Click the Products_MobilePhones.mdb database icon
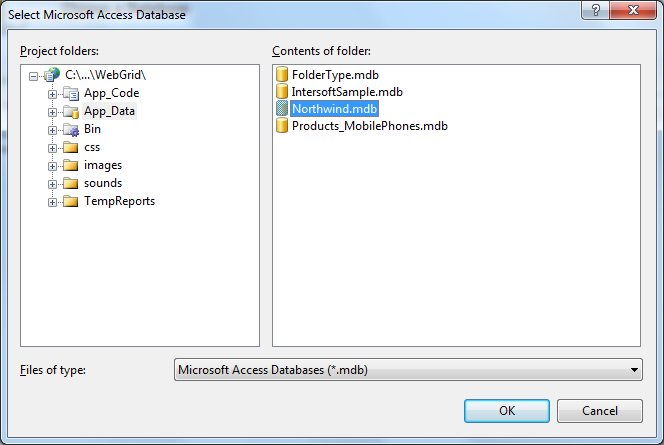This screenshot has width=664, height=445. click(282, 126)
